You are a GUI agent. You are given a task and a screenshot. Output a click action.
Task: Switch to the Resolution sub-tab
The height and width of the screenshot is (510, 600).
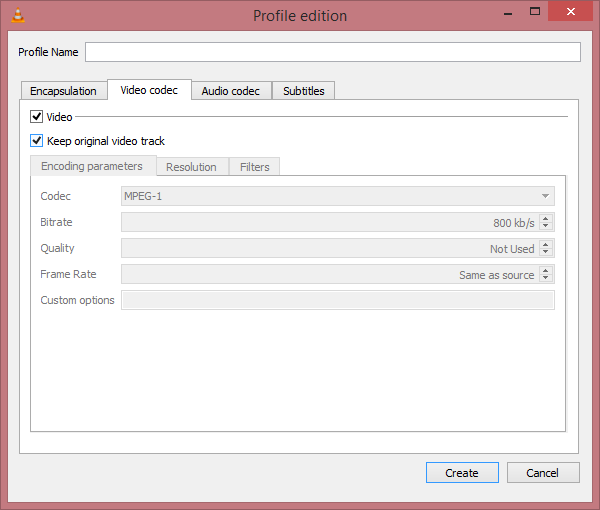pyautogui.click(x=192, y=167)
